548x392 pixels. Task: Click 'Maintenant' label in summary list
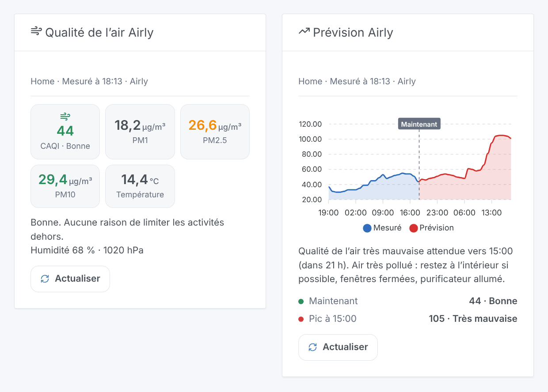click(333, 301)
